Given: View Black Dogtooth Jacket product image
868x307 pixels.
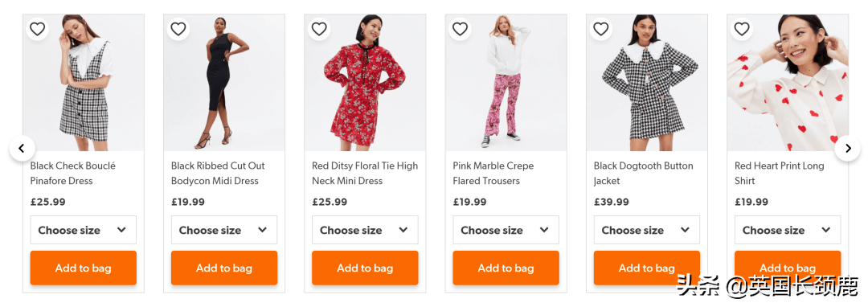Looking at the screenshot, I should (x=646, y=83).
